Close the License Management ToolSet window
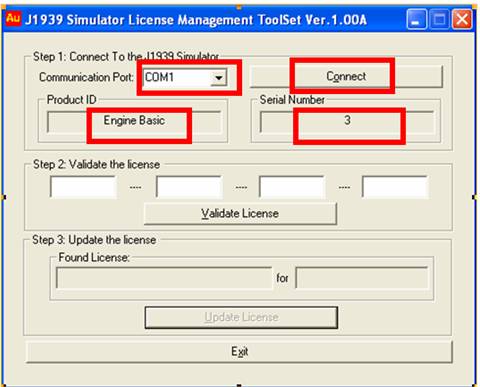Image resolution: width=480 pixels, height=387 pixels. point(462,20)
